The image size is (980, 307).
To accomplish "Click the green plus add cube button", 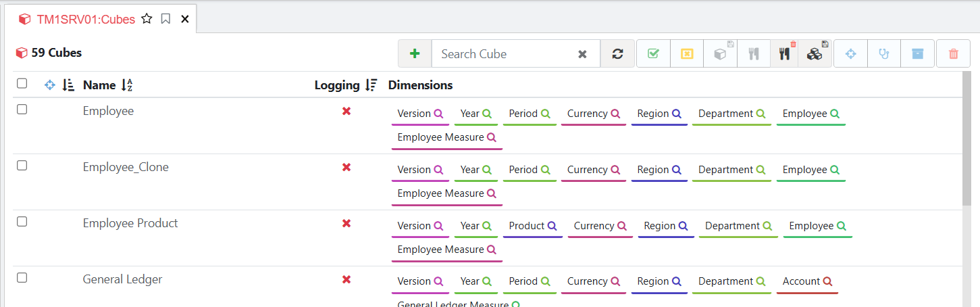I will [x=415, y=53].
